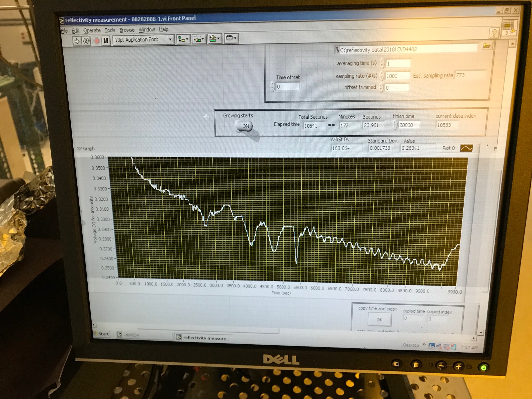Open the file path browse folder icon
532x399 pixels.
pos(487,46)
